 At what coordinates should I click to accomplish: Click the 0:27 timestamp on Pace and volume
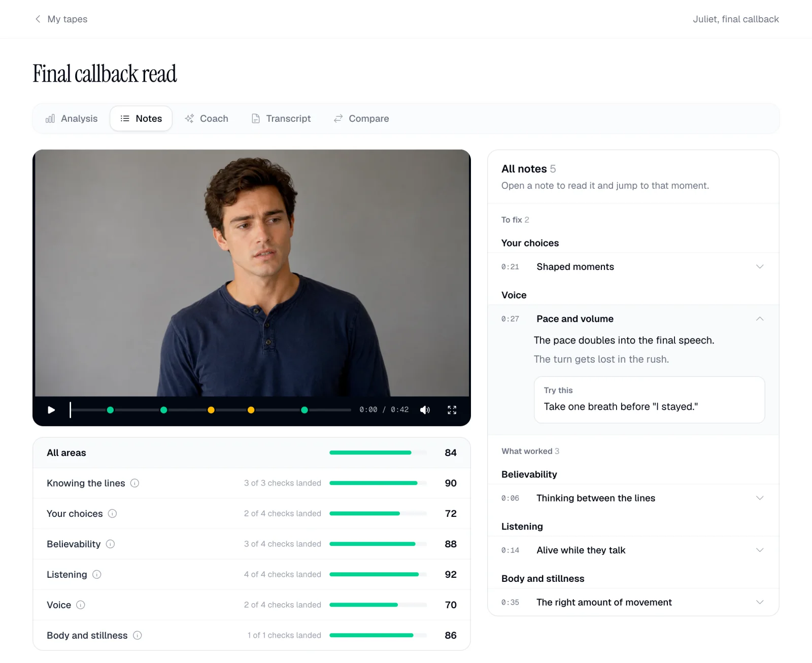coord(510,319)
